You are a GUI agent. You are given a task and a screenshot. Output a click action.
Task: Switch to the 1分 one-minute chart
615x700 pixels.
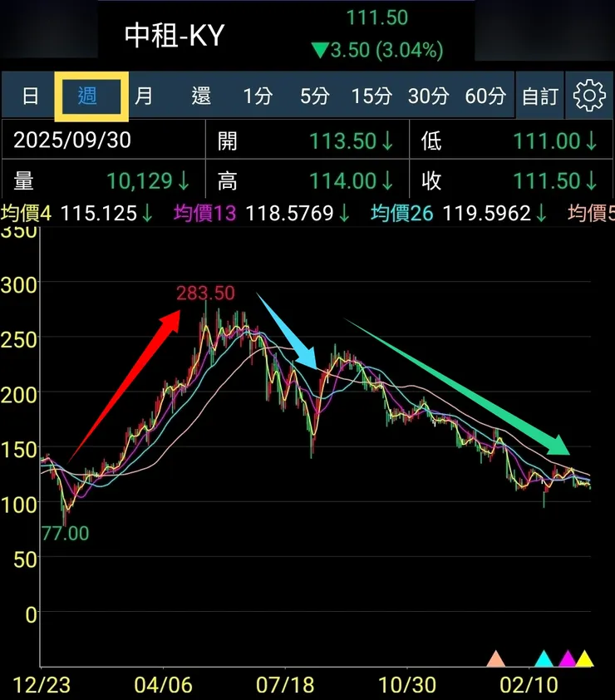(258, 96)
